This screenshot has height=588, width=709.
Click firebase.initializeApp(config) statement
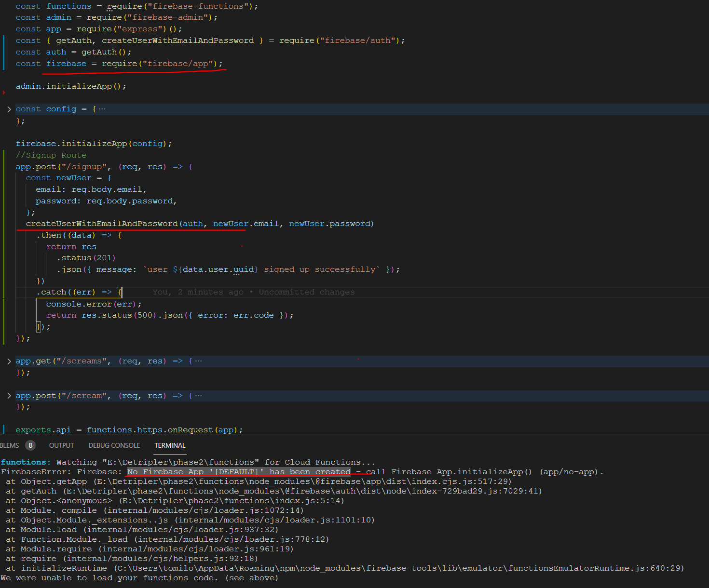point(94,144)
